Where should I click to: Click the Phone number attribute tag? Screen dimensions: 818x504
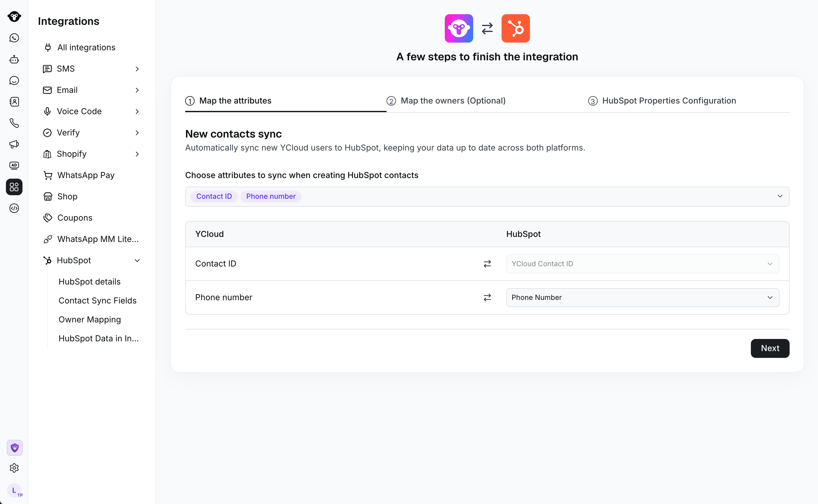click(x=271, y=196)
